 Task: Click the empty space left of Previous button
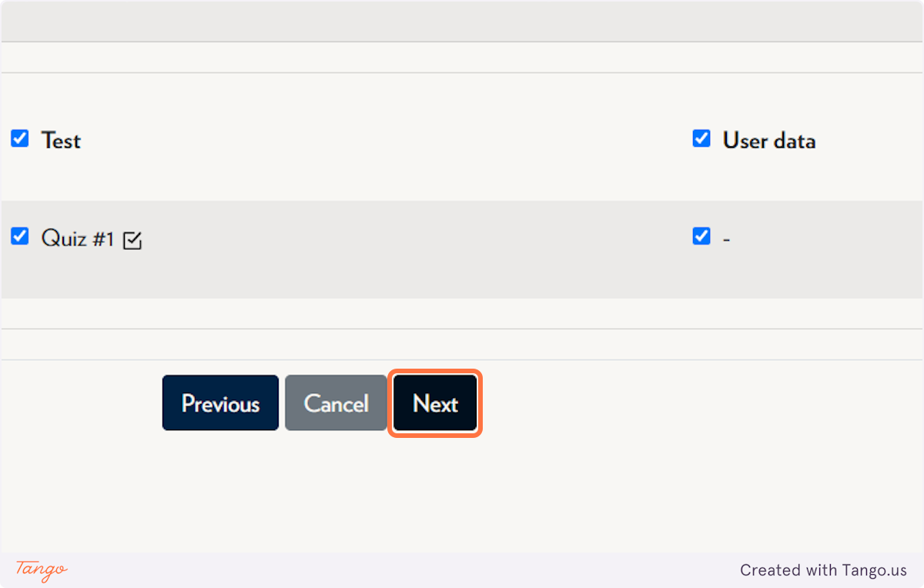tap(81, 403)
